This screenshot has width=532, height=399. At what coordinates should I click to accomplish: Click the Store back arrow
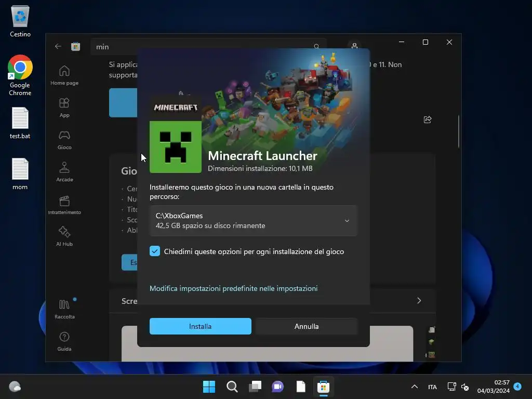click(x=58, y=46)
